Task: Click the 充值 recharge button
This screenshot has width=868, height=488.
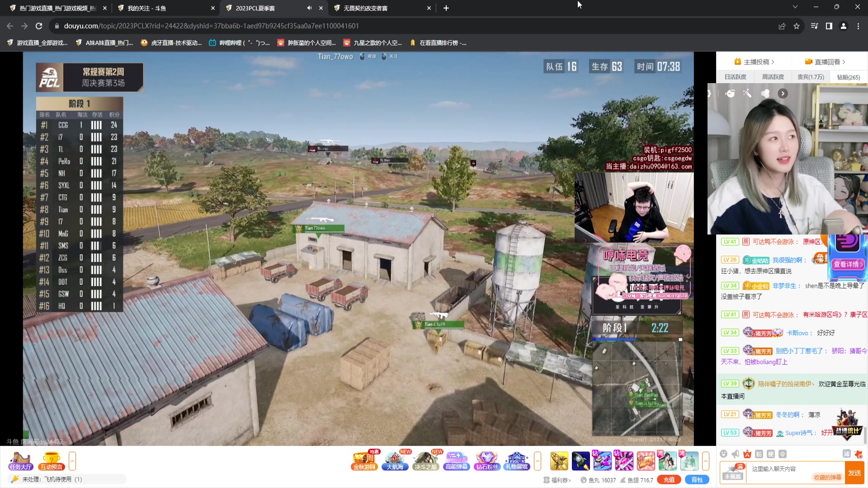Action: click(x=669, y=480)
